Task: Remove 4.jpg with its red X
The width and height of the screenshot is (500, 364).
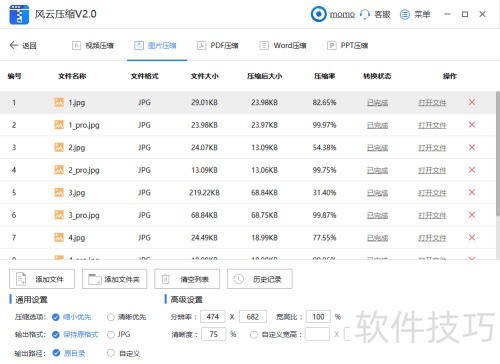Action: [x=472, y=237]
